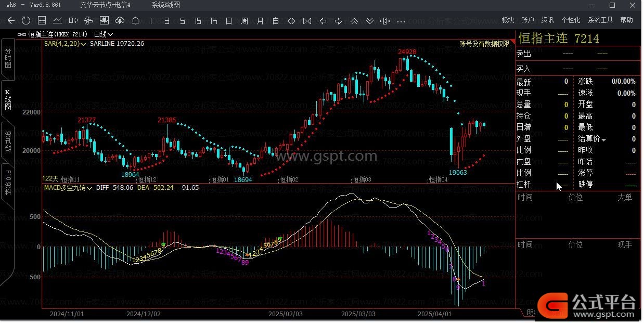
Task: Open the quote list icon
Action: [x=42, y=21]
